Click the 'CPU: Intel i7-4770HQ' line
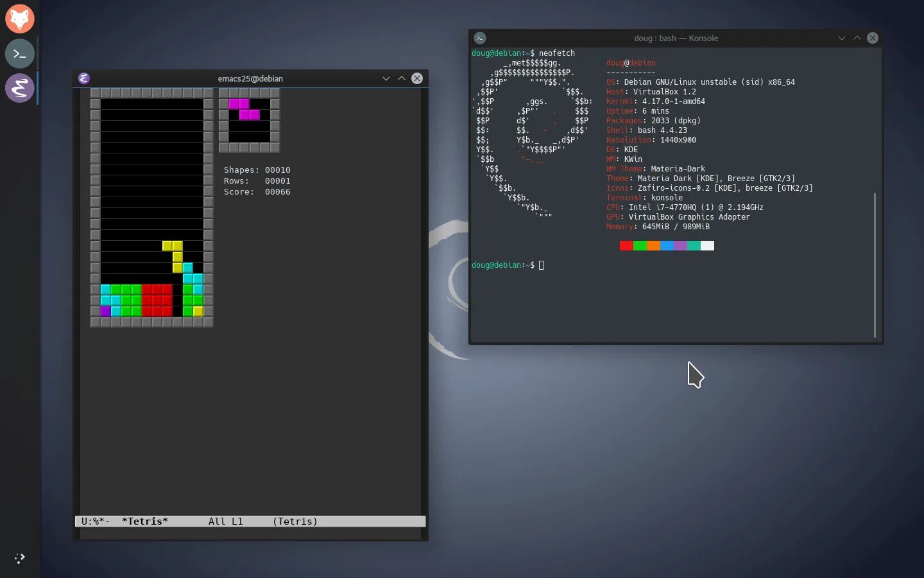 tap(685, 207)
